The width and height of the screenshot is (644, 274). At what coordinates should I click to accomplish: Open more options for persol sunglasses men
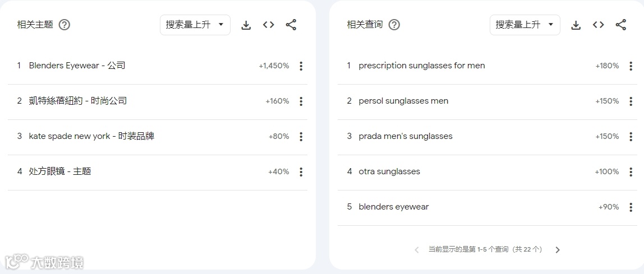(631, 101)
